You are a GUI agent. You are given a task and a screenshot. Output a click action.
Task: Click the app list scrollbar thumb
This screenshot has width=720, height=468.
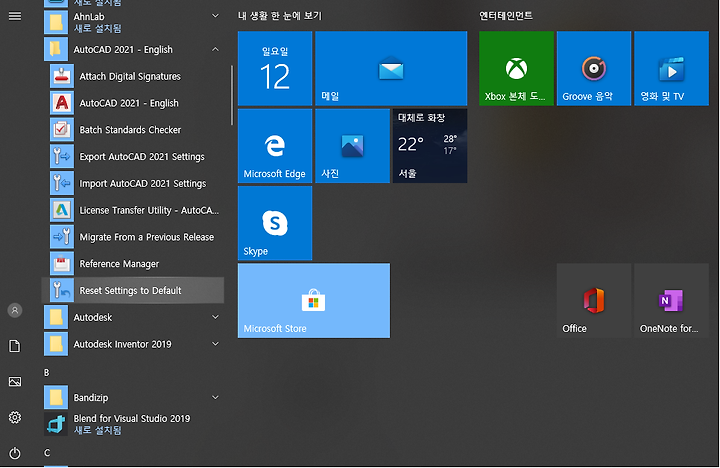[232, 95]
